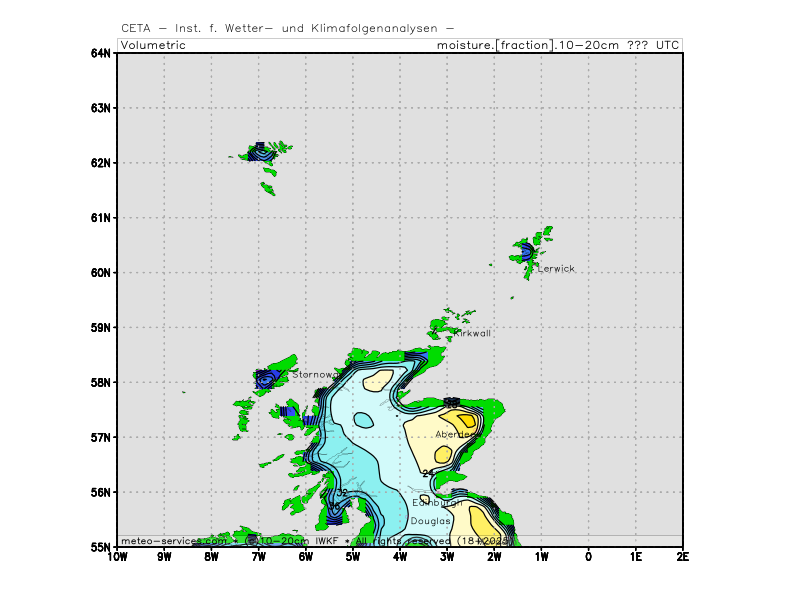Viewport: 800px width, 600px height.
Task: Pick the 58N latitude label
Action: point(101,383)
